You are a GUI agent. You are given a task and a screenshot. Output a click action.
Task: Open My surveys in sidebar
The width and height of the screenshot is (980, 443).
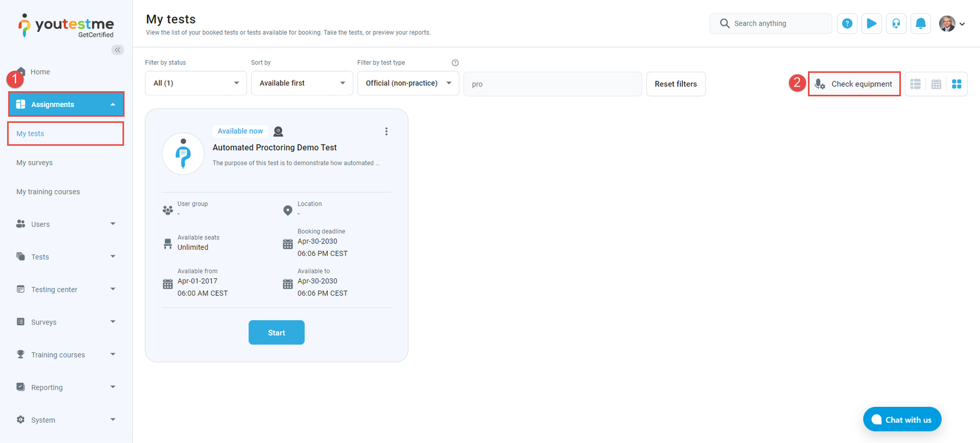click(35, 163)
